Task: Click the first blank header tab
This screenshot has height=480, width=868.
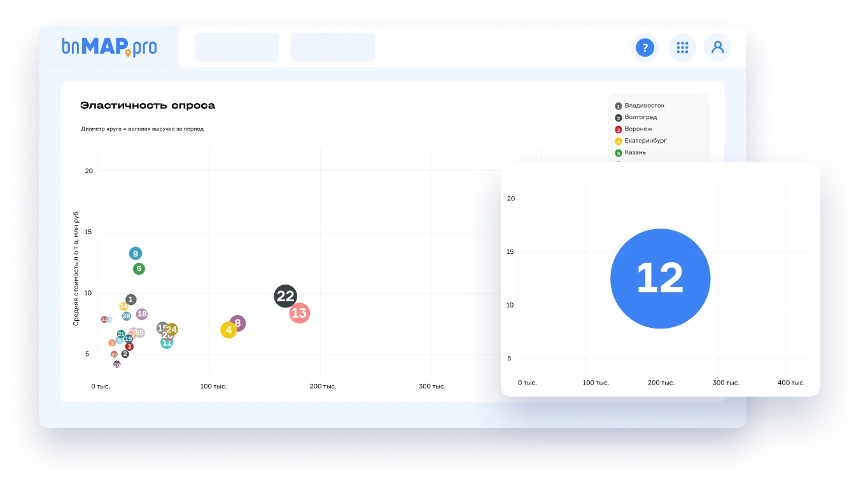Action: (x=237, y=47)
